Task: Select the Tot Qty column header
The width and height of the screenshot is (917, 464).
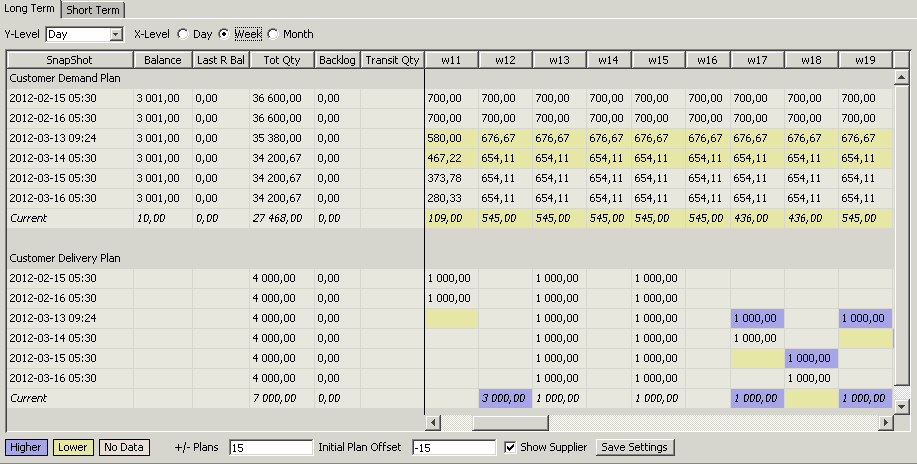Action: click(281, 60)
